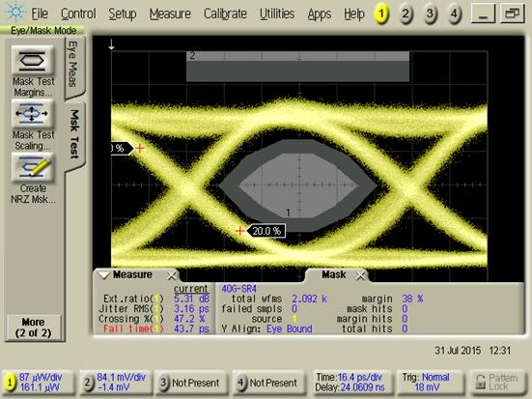Minimize the application window

[483, 14]
